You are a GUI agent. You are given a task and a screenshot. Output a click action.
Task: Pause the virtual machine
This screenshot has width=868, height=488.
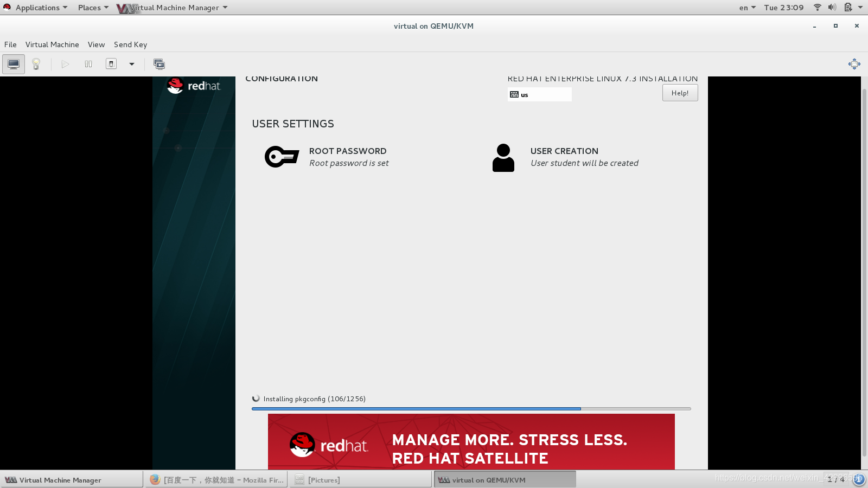tap(88, 64)
